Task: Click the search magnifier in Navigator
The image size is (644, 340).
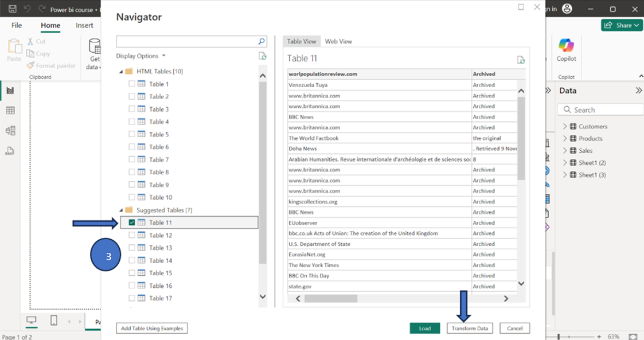Action: click(x=261, y=41)
